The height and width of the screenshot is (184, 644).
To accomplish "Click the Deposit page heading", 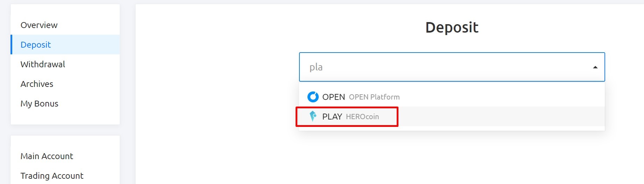I will coord(452,27).
